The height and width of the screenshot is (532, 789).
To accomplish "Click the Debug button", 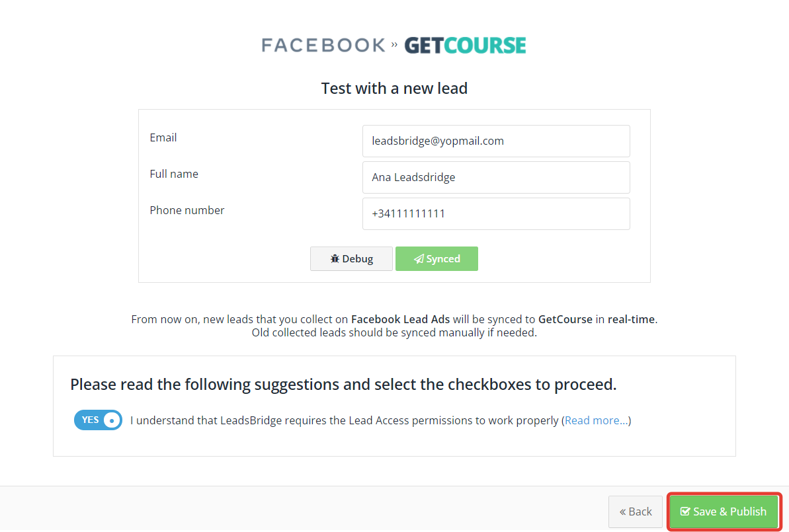I will click(351, 259).
